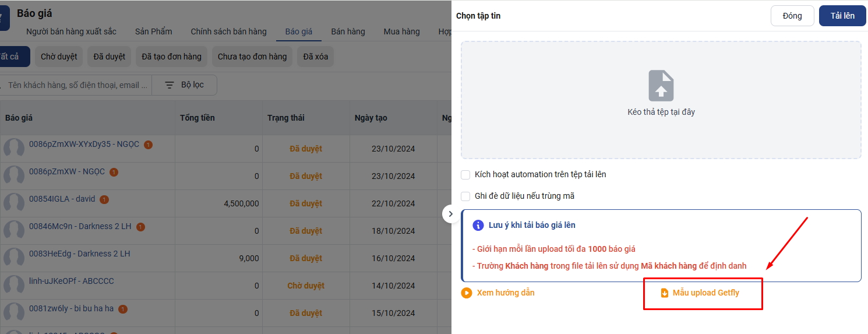This screenshot has width=868, height=334.
Task: Click orange badge beside 0086pZmXW - NGỌC
Action: click(114, 172)
